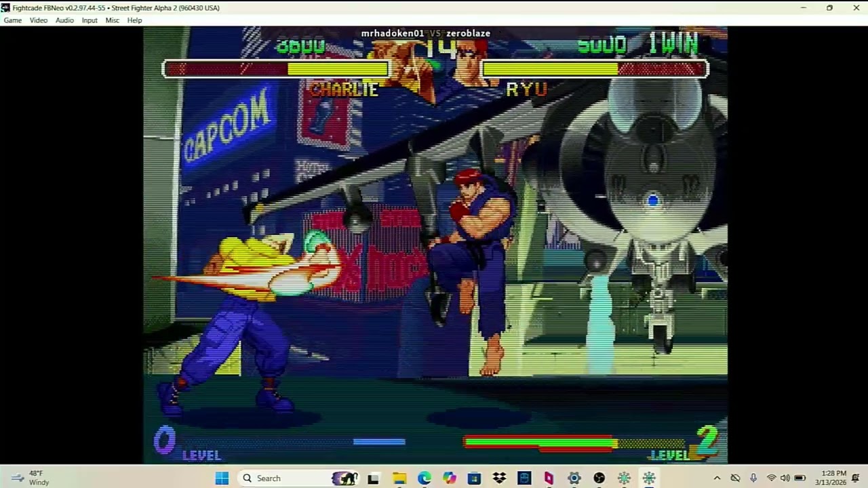
Task: Open Dropbox from the taskbar
Action: (500, 479)
